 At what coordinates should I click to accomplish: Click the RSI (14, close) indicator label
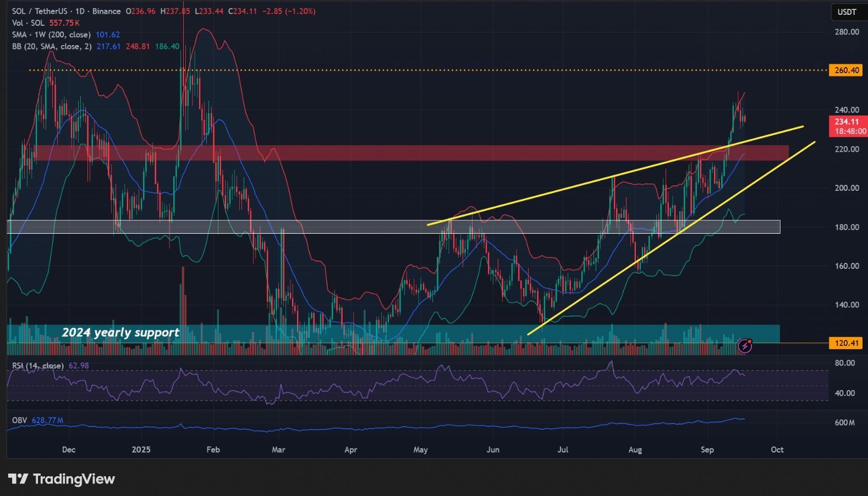(37, 366)
